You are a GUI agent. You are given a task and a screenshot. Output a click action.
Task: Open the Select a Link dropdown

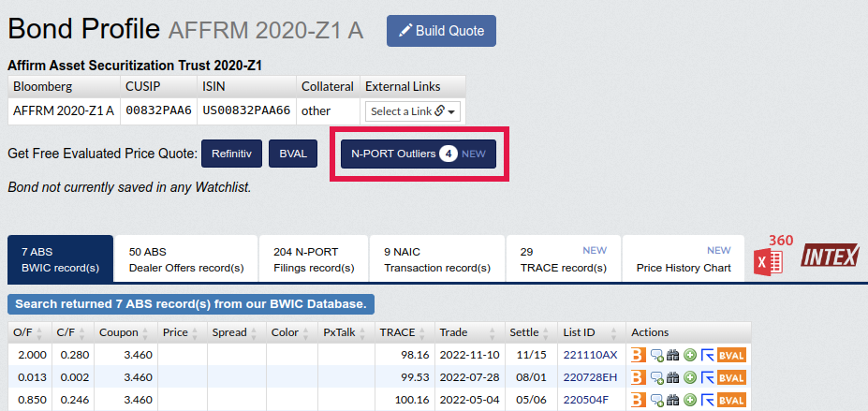click(412, 111)
